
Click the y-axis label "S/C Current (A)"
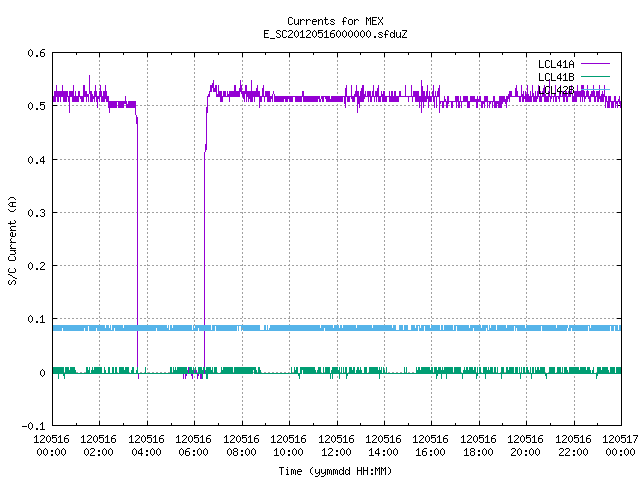click(13, 240)
